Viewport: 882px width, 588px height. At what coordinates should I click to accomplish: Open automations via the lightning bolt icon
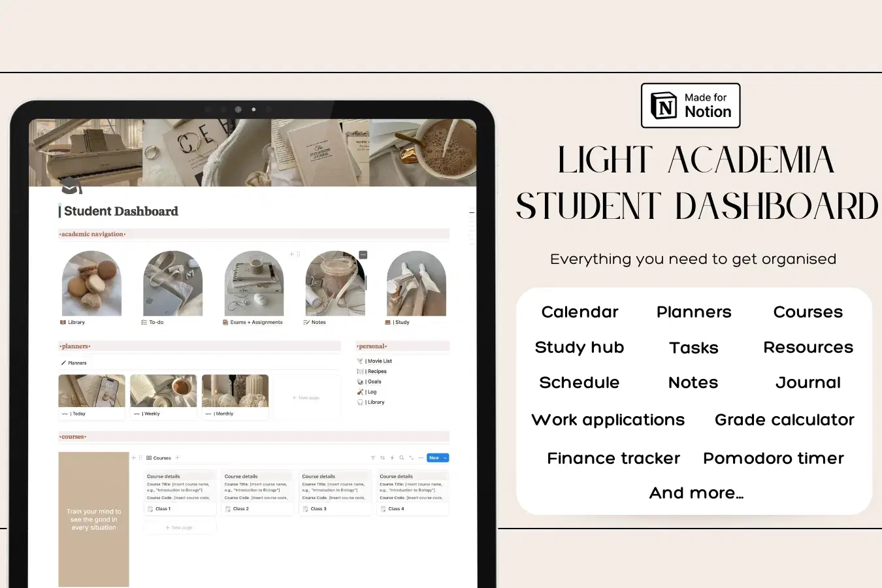(392, 458)
